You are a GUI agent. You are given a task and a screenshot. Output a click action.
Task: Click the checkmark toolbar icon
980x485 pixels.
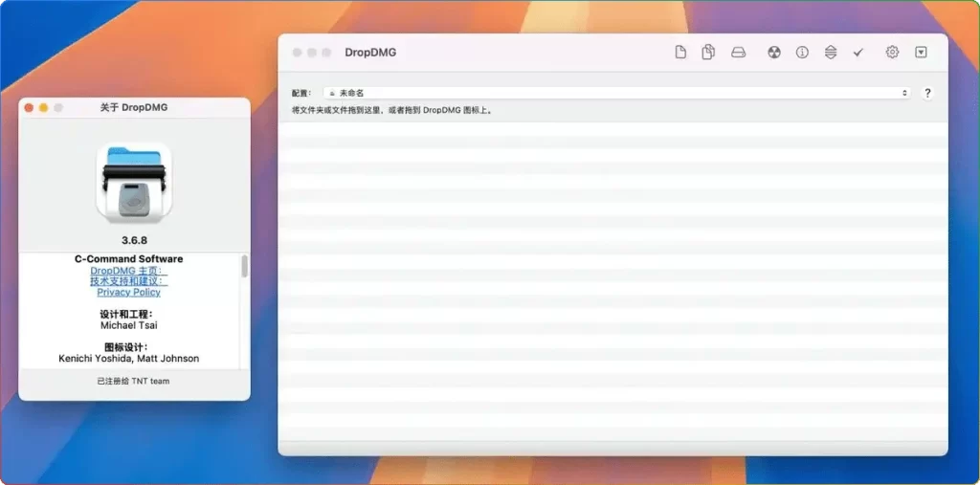click(858, 53)
